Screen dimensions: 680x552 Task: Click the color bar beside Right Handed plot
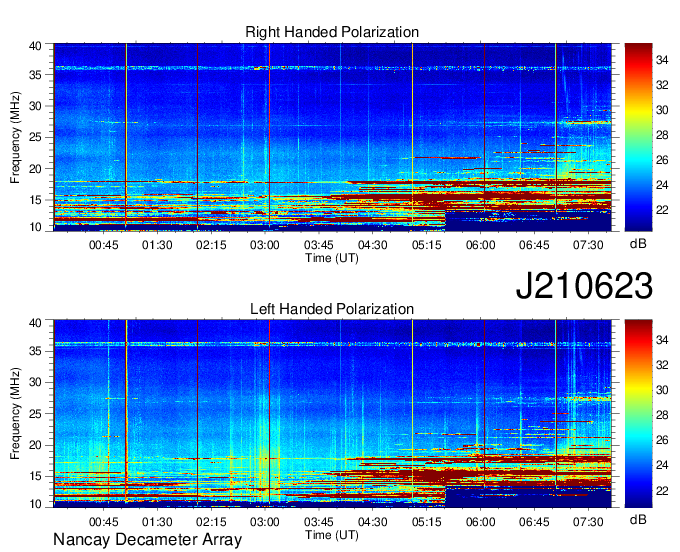[638, 137]
